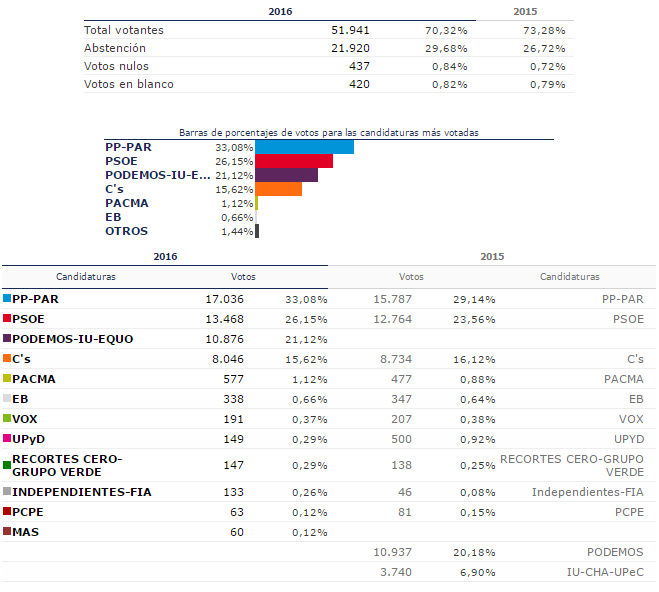This screenshot has width=659, height=592.
Task: Click the 2015 C's percentage 16,12%
Action: [474, 360]
